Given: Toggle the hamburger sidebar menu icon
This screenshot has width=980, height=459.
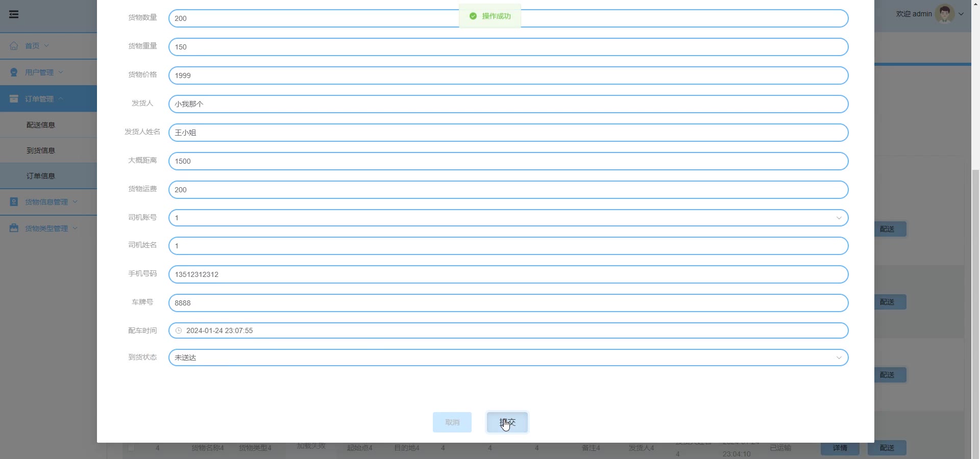Looking at the screenshot, I should click(x=14, y=14).
